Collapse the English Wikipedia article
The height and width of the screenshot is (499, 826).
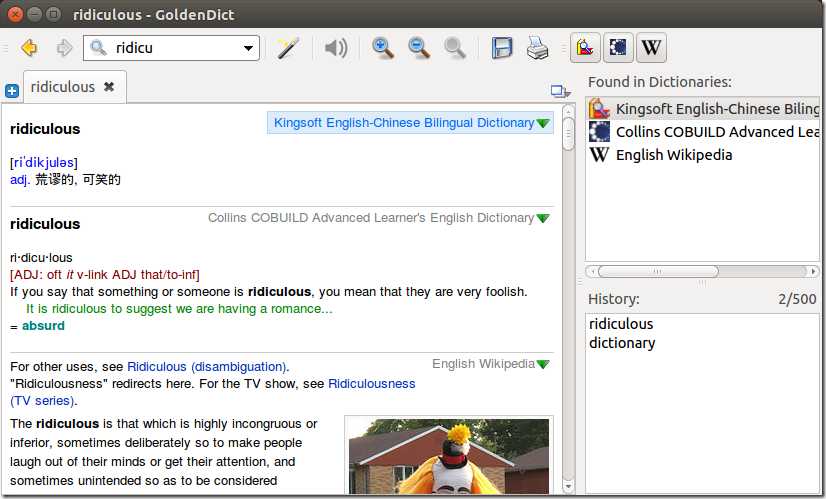[x=543, y=364]
